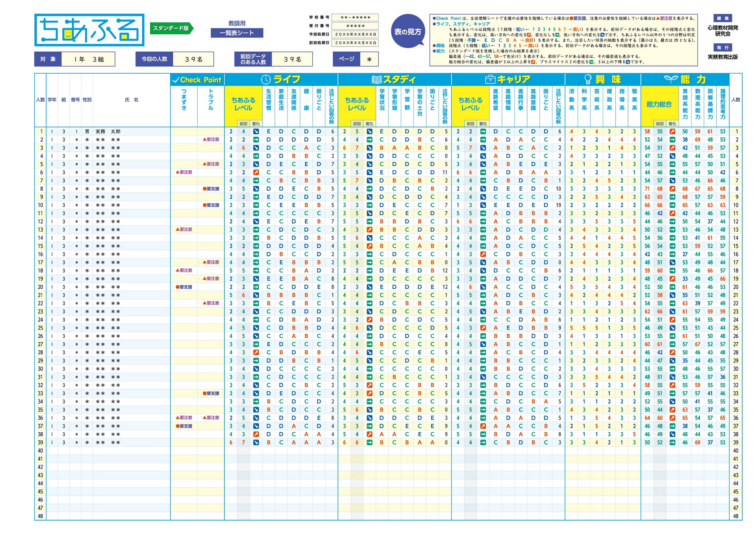Click the open book icon beside スタディ
The image size is (756, 534).
point(376,80)
